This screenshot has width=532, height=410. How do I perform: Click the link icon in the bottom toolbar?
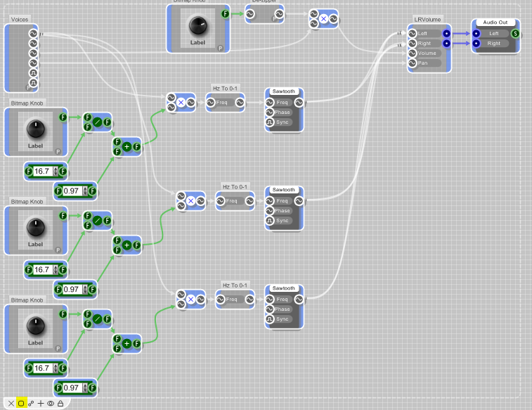point(31,403)
